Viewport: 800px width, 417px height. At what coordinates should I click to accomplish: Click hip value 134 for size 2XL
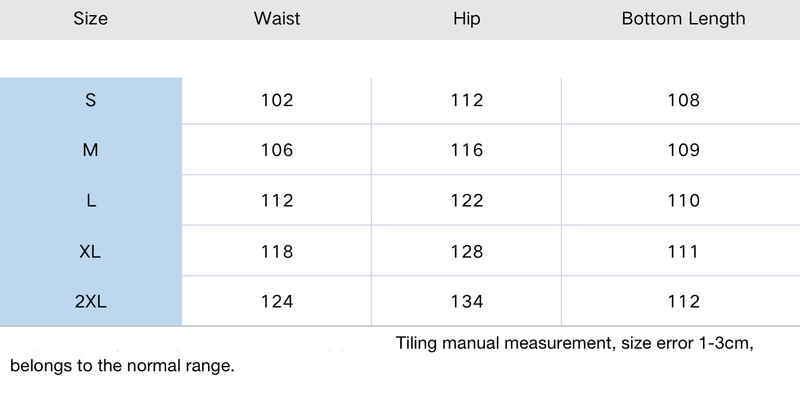(x=467, y=302)
